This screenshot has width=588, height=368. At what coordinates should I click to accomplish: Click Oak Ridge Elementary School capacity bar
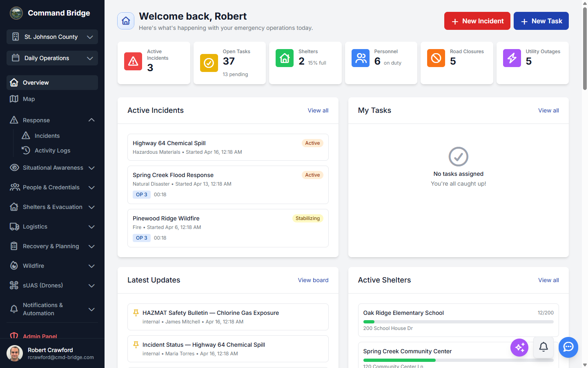pos(458,322)
